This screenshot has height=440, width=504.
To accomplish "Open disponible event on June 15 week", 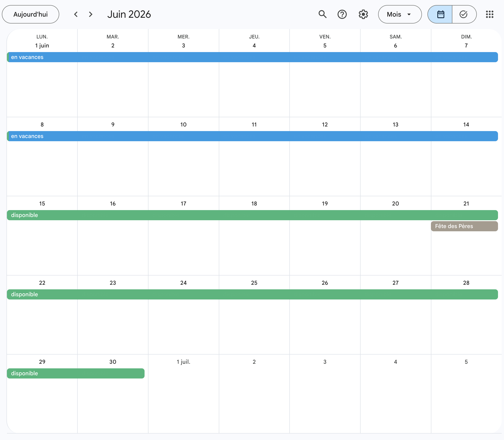I will 252,215.
